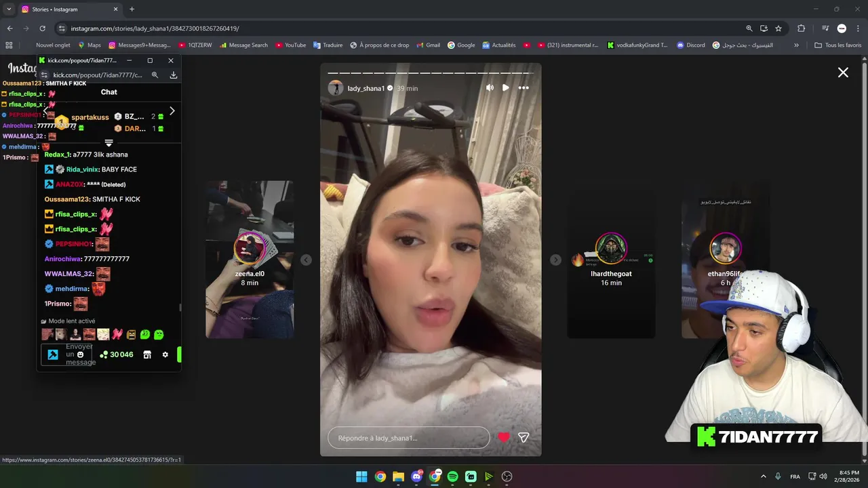
Task: Click the moderator hammer badge icon in chat input
Action: [53, 354]
